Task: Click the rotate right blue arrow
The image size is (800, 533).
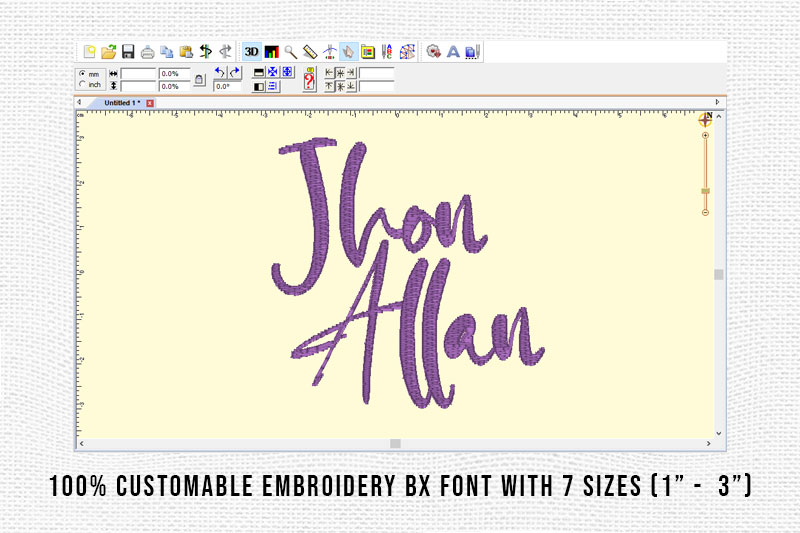Action: 235,72
